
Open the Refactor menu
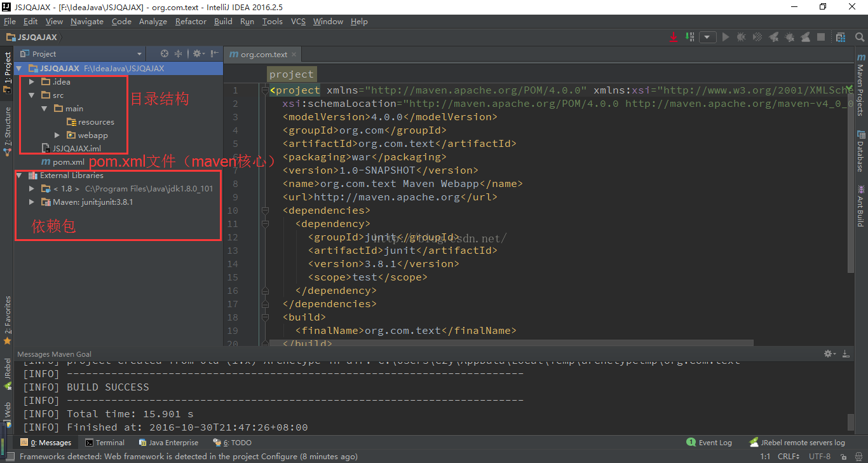point(191,21)
